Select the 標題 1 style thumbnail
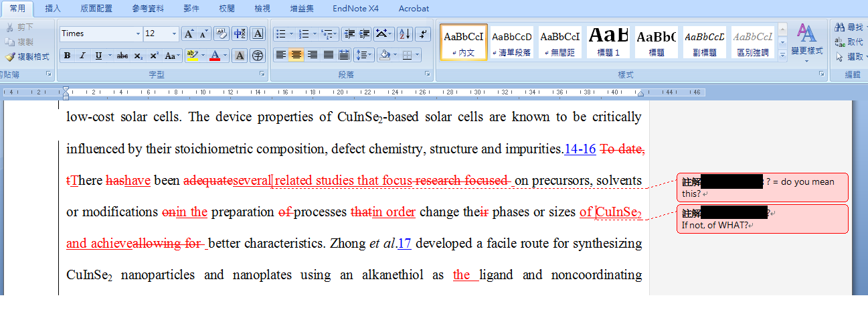This screenshot has height=312, width=868. 608,42
